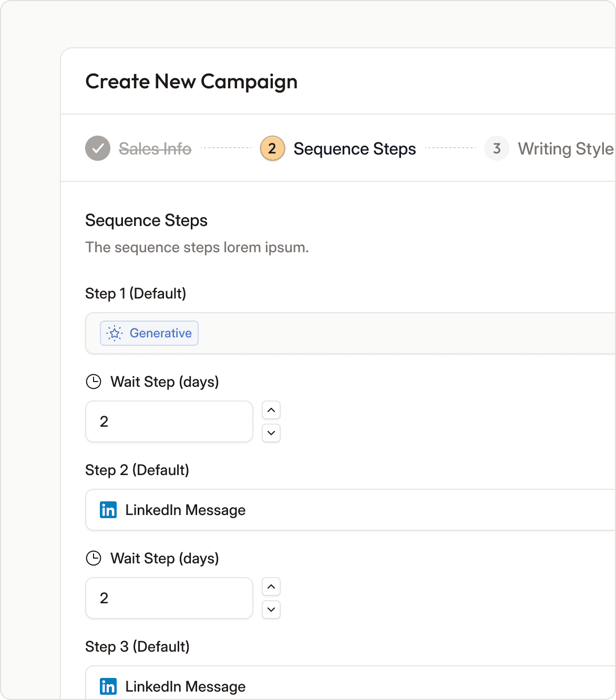Select the Sequence Steps wizard tab
The height and width of the screenshot is (700, 616).
355,149
